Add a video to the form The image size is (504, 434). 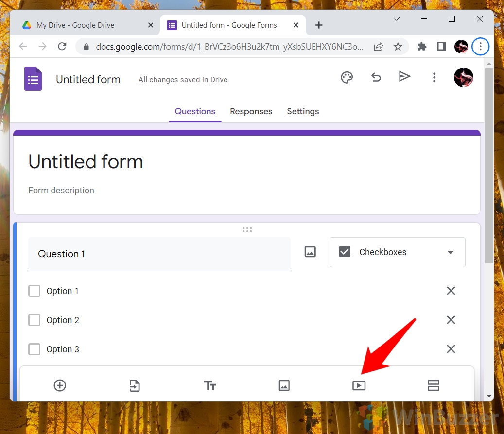(x=359, y=385)
